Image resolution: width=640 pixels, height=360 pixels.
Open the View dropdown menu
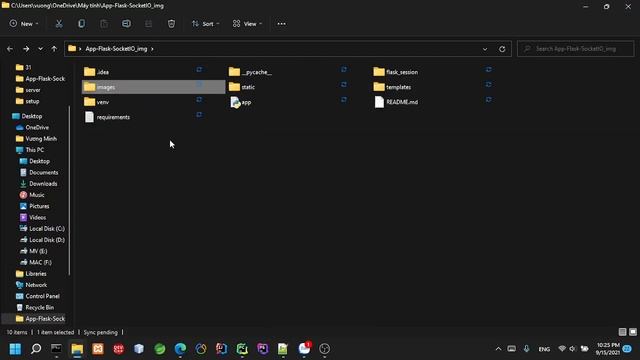pos(247,24)
